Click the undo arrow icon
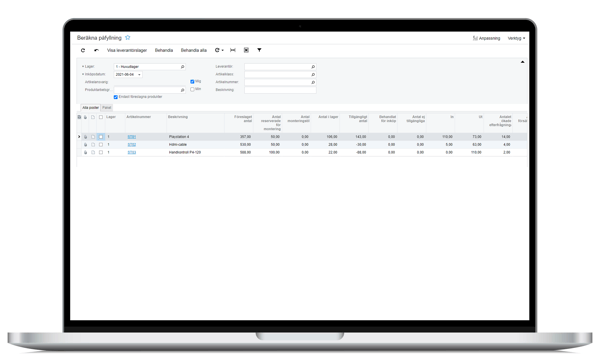This screenshot has width=600, height=360. [96, 50]
